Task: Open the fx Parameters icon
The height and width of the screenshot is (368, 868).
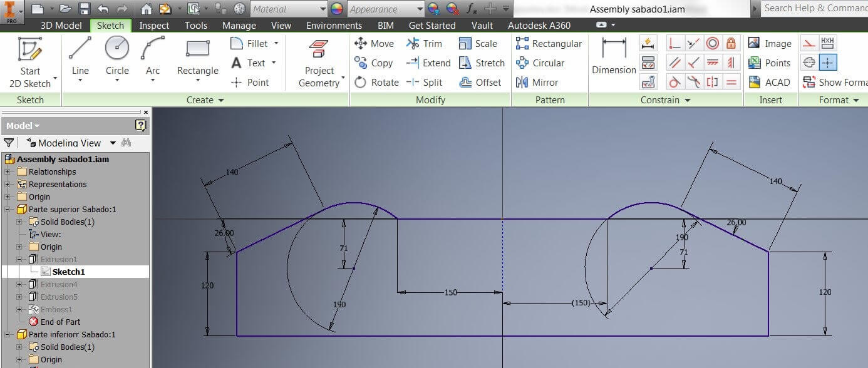Action: [472, 9]
